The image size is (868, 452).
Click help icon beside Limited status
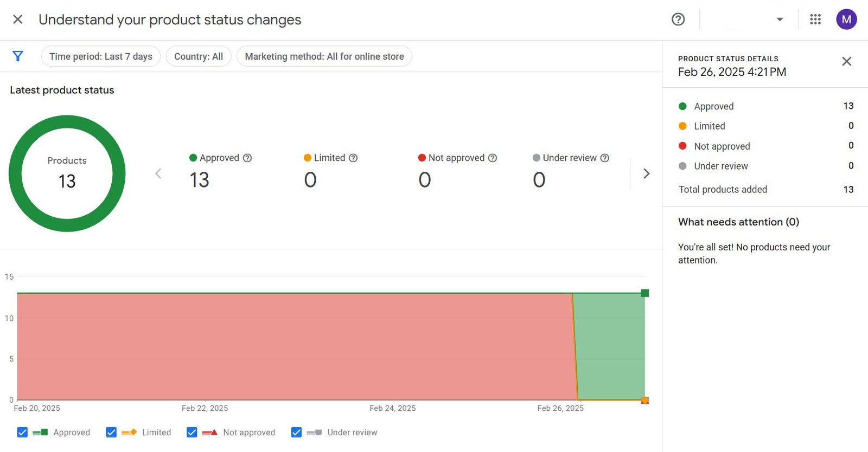pyautogui.click(x=353, y=158)
